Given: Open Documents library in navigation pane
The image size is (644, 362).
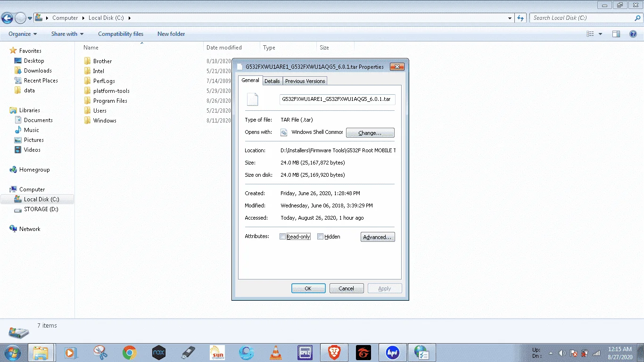Looking at the screenshot, I should tap(38, 120).
